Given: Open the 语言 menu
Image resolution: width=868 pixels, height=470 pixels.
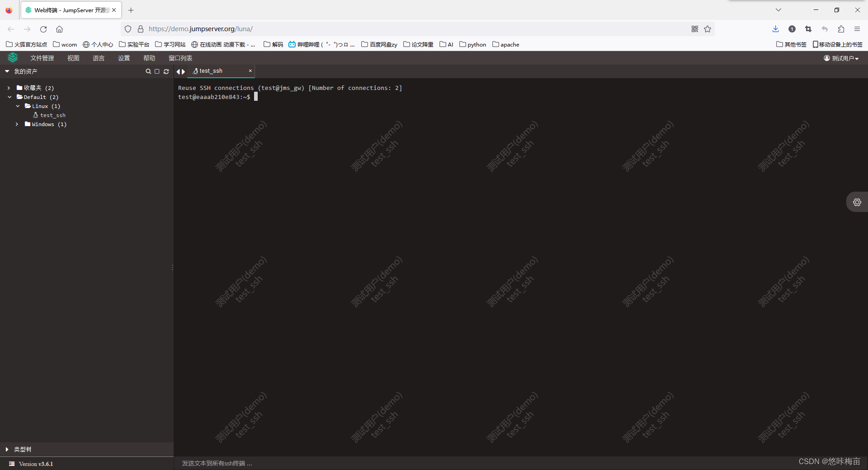Looking at the screenshot, I should [99, 58].
